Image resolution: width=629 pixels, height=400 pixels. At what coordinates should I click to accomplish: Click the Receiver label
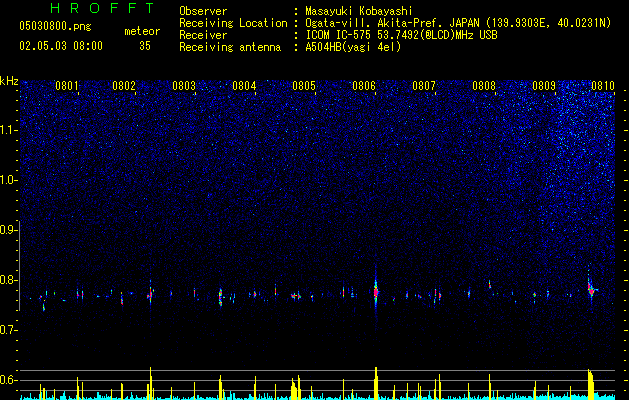point(203,35)
